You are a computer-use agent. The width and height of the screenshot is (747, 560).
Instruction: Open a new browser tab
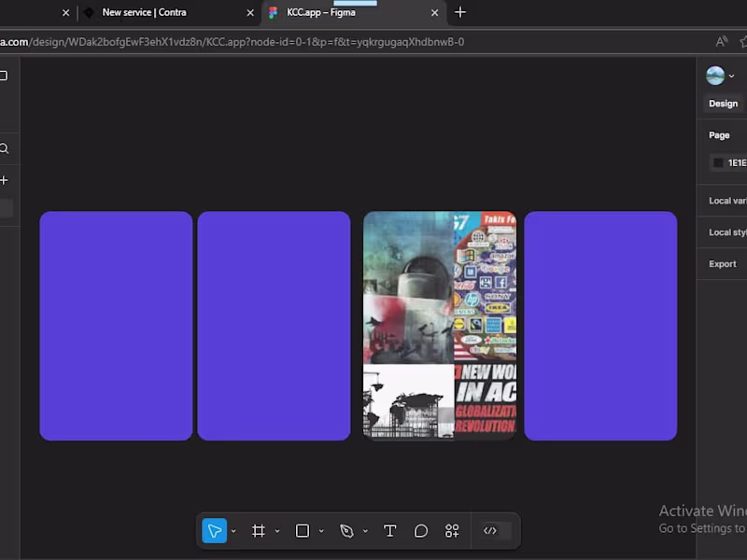pos(460,12)
